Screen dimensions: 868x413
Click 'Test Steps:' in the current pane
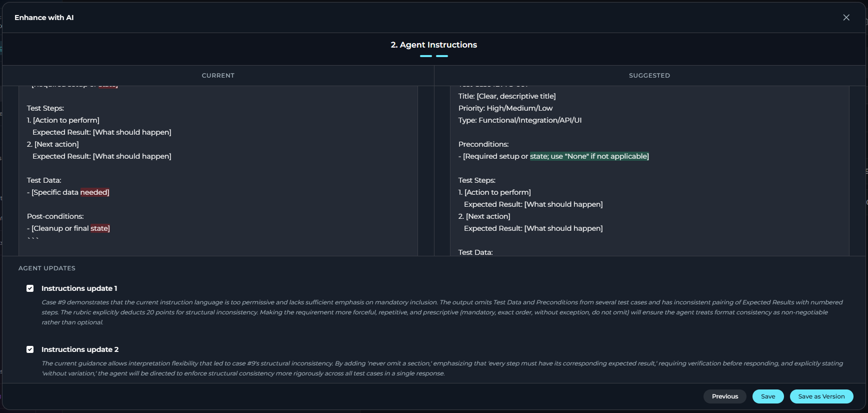[x=45, y=108]
